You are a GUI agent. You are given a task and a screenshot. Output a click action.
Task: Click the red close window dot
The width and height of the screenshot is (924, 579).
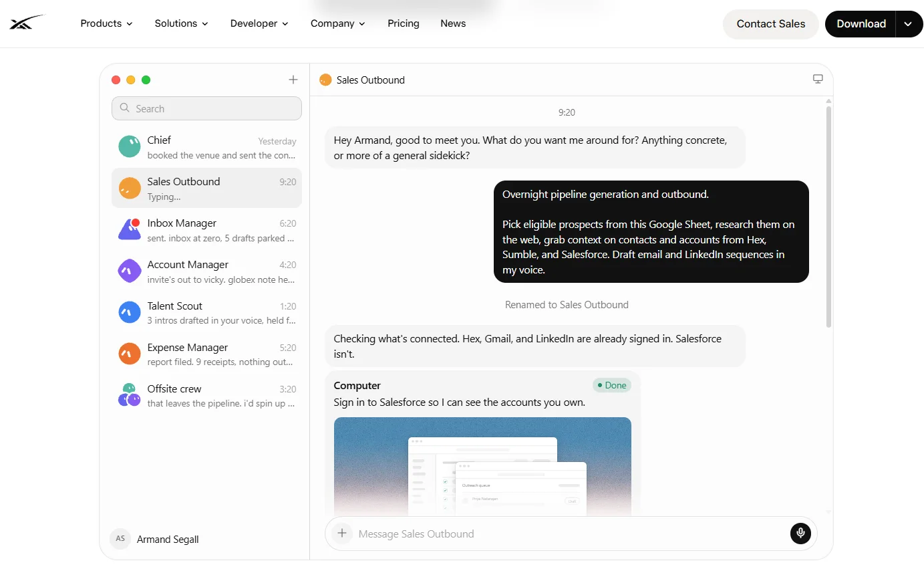pyautogui.click(x=116, y=80)
